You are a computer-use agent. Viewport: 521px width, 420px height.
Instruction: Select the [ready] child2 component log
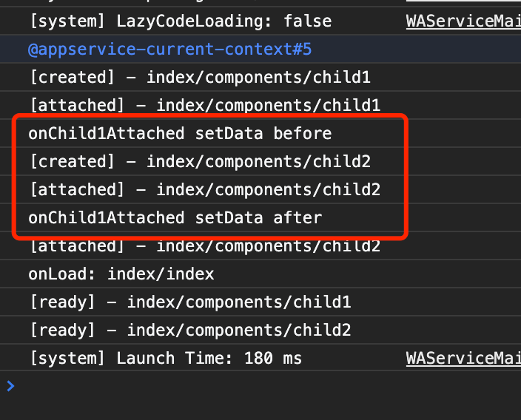point(190,331)
